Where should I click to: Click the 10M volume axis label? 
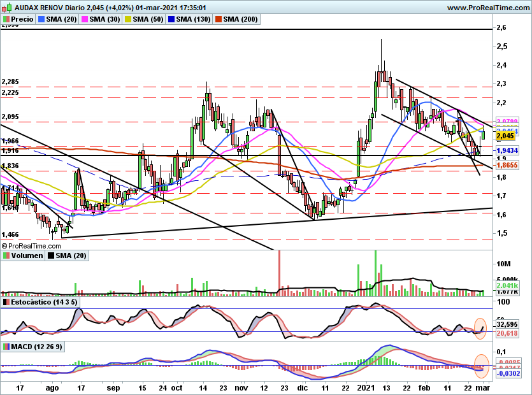coord(503,264)
